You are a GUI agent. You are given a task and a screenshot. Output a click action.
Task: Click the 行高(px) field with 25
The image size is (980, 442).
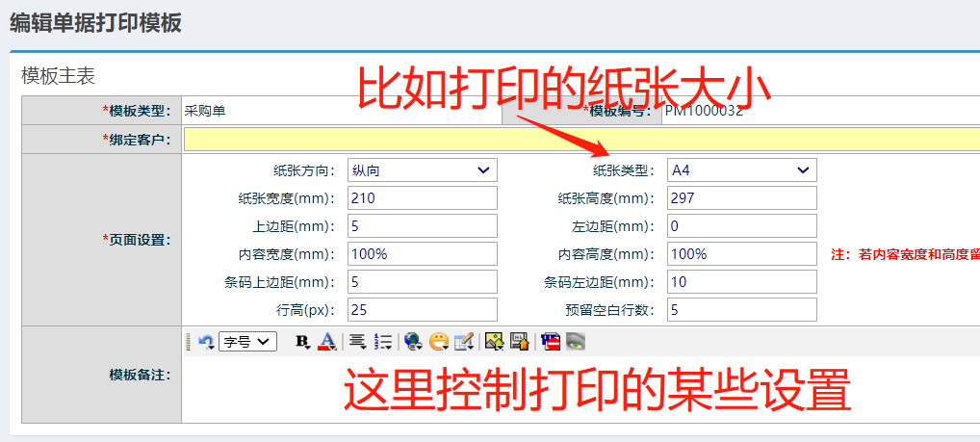(x=423, y=309)
